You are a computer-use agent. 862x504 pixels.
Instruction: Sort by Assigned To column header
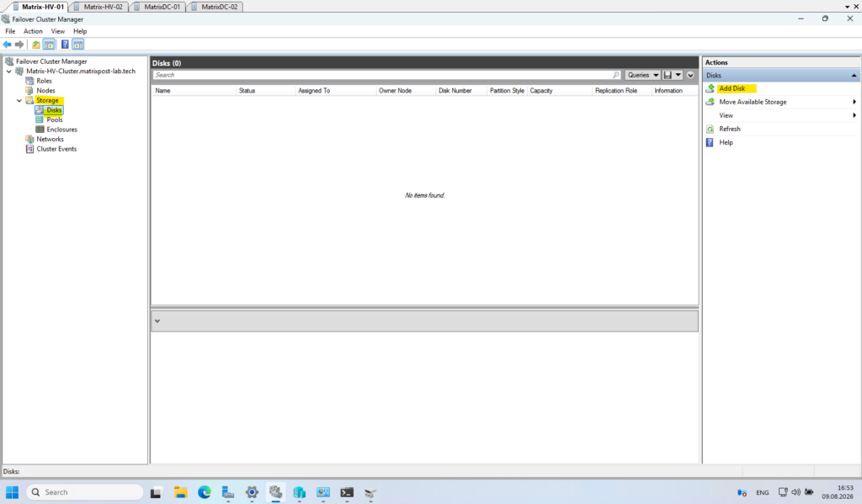[335, 91]
